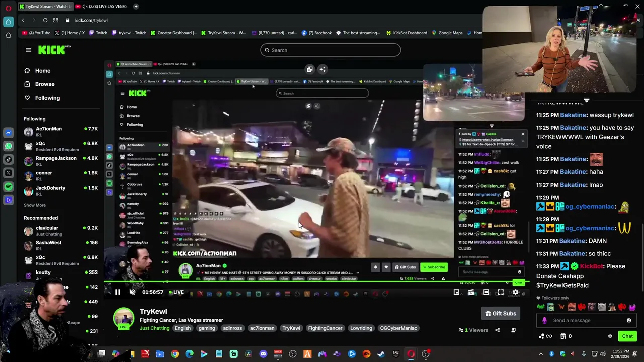The width and height of the screenshot is (644, 362).
Task: Open the Google Maps bookmark
Action: (x=447, y=33)
